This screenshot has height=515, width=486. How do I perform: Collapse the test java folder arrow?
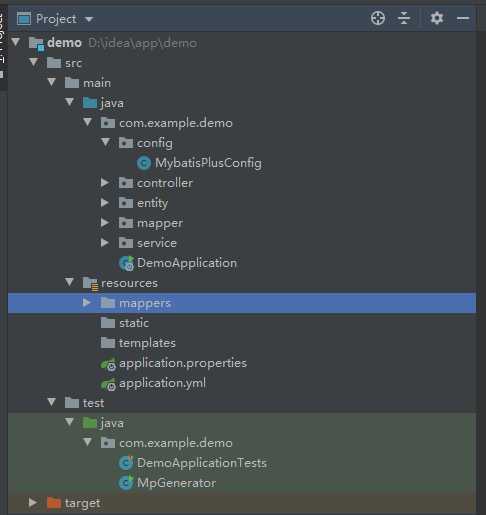[70, 422]
